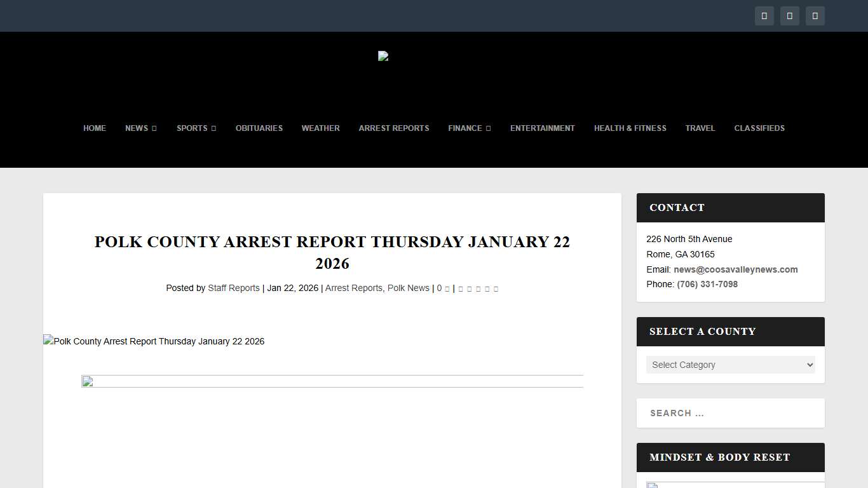Switch to the CLASSIFIEDS page
This screenshot has height=488, width=868.
point(759,128)
